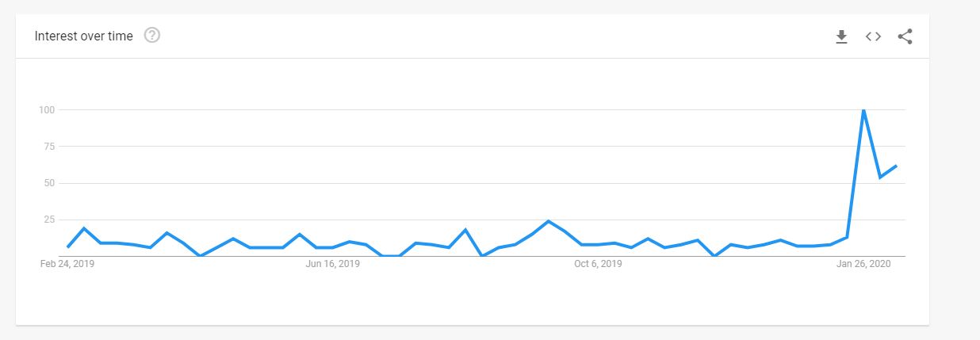Download the chart data as CSV
Viewport: 980px width, 340px height.
pos(841,36)
